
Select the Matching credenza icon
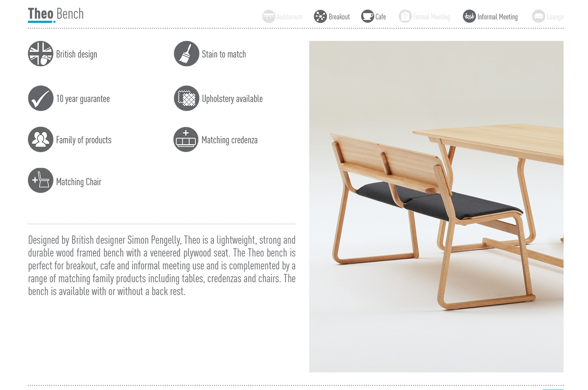coord(186,139)
